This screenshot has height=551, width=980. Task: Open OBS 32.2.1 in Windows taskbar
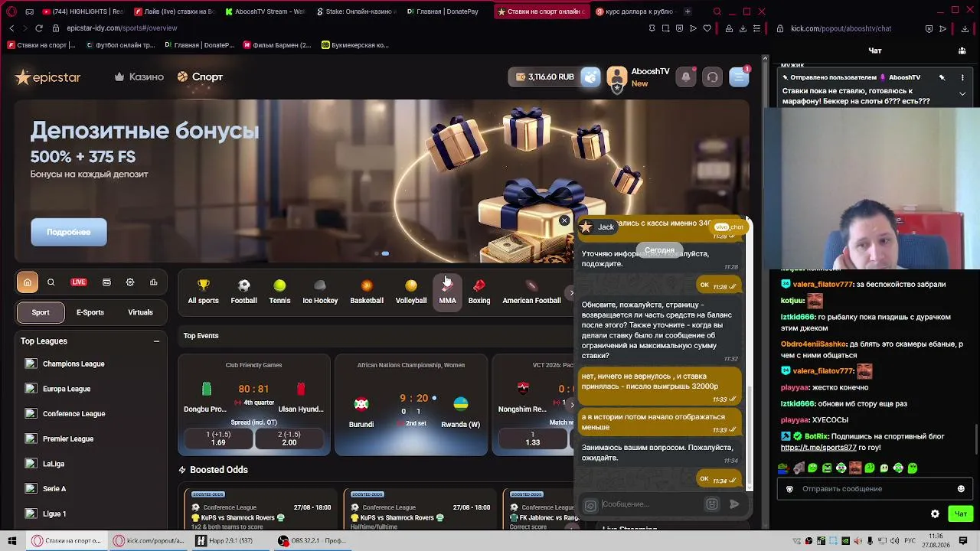coord(313,541)
